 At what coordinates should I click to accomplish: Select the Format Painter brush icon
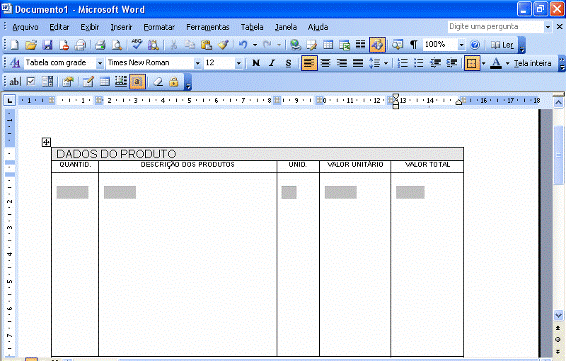(223, 45)
